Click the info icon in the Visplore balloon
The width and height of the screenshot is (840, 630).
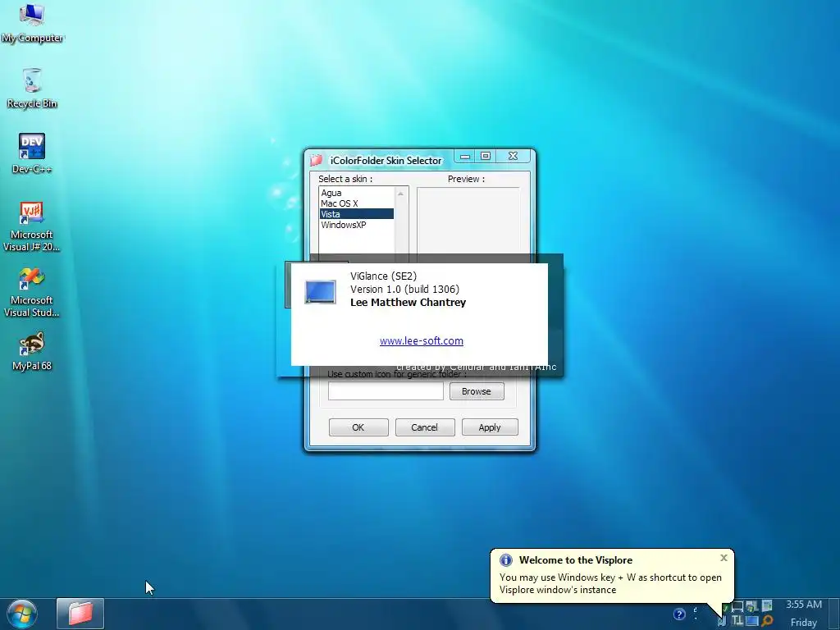click(505, 559)
